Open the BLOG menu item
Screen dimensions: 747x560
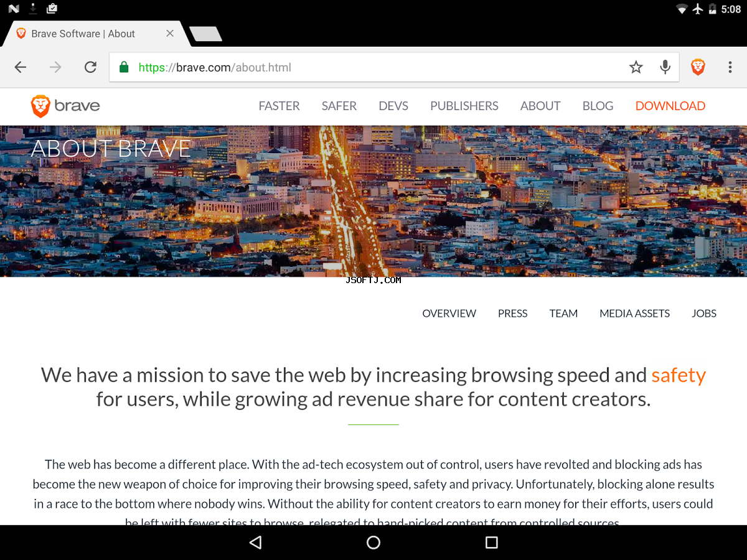point(598,106)
